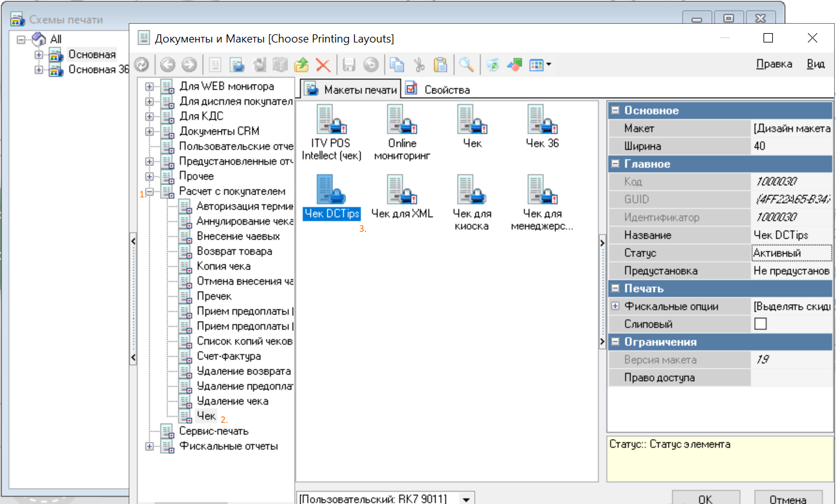Select Пречек in the document tree

tap(214, 296)
